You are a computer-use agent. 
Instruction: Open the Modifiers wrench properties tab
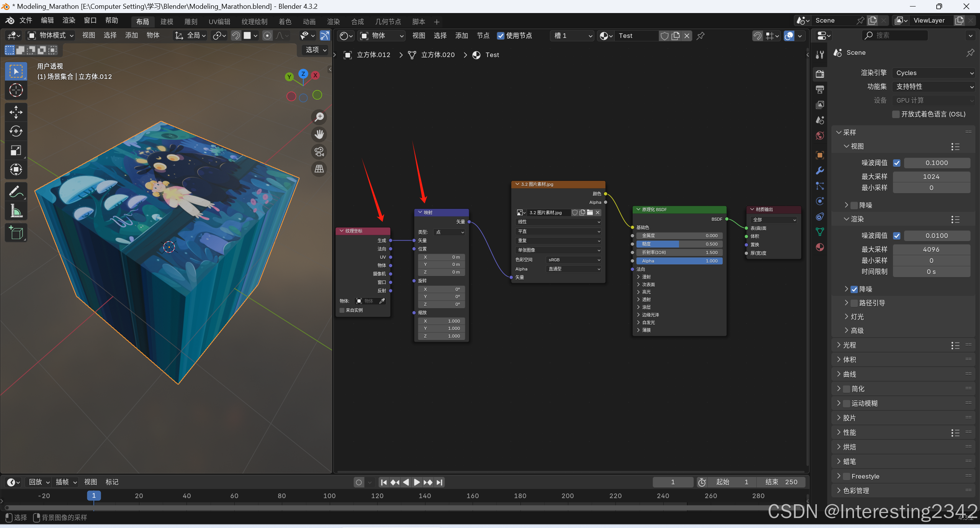(820, 171)
